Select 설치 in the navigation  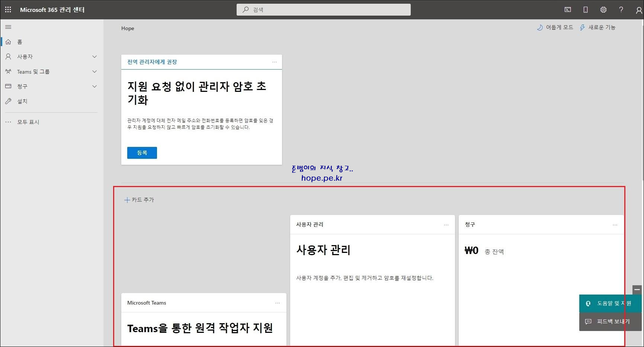tap(52, 101)
